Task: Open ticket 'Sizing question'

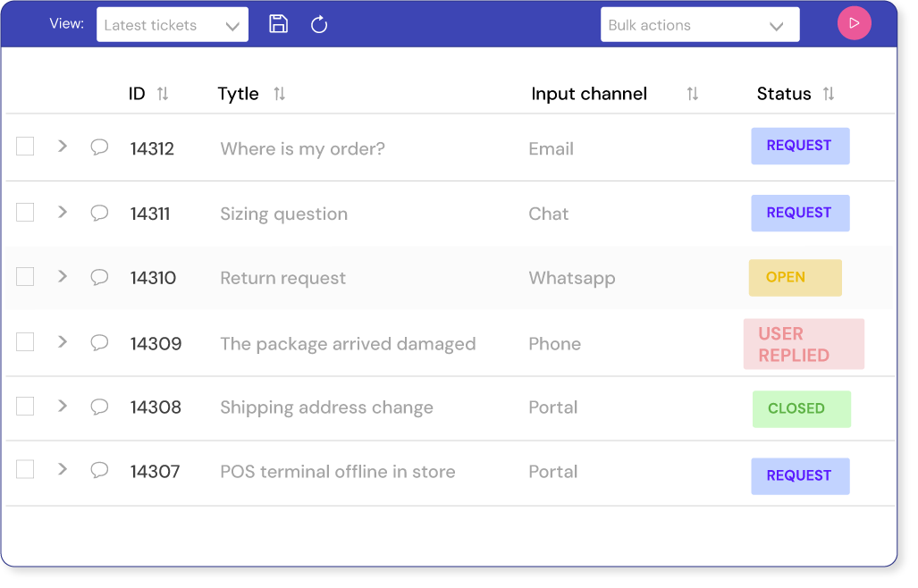Action: (x=284, y=214)
